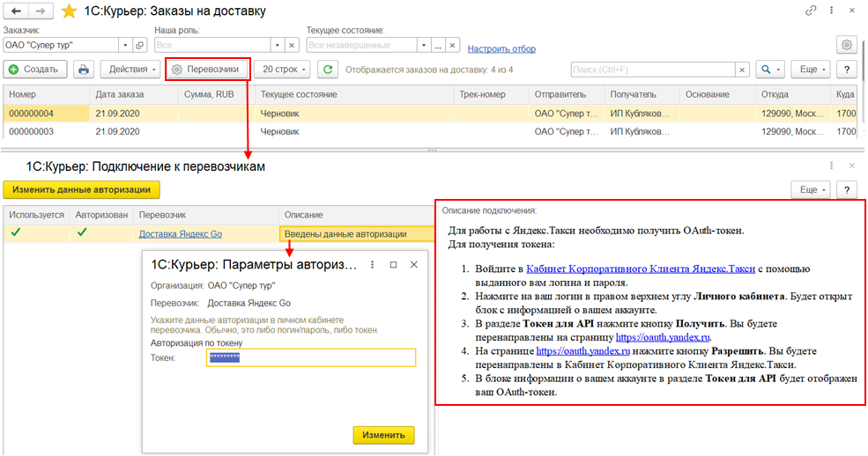Sort by the Дата заказа column header
Viewport: 868px width, 456px height.
pos(133,94)
